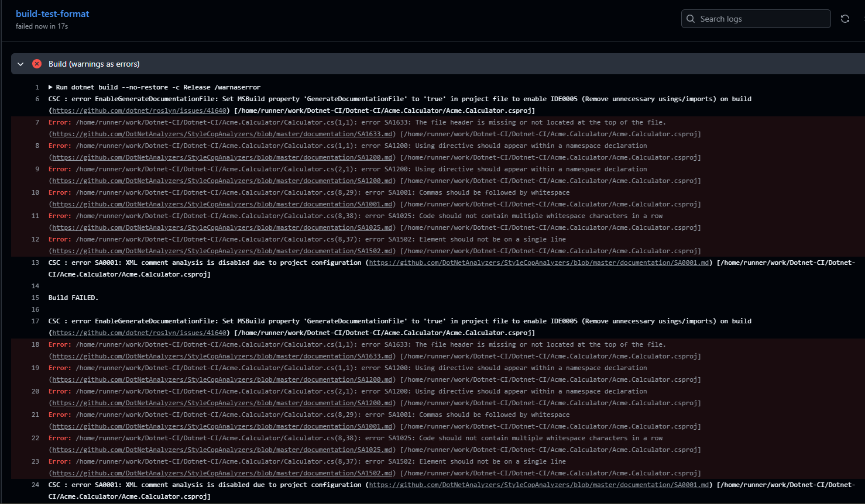The image size is (865, 504).
Task: Open the build-test-format job title
Action: 53,13
